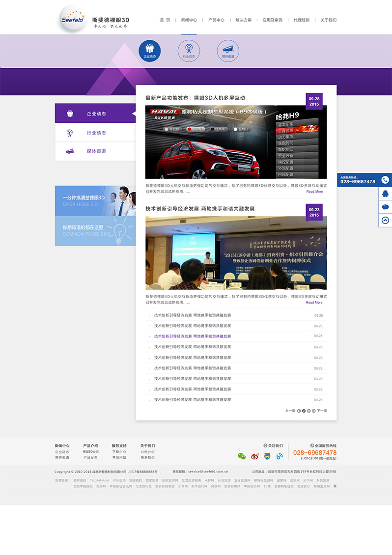The width and height of the screenshot is (392, 555).
Task: Open the 产品中心 navigation menu item
Action: (x=216, y=20)
